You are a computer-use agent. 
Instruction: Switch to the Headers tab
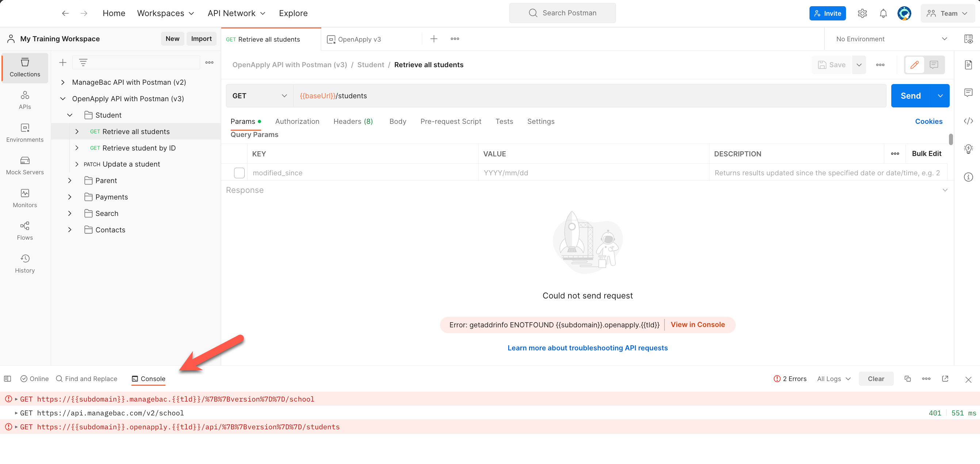coord(353,121)
